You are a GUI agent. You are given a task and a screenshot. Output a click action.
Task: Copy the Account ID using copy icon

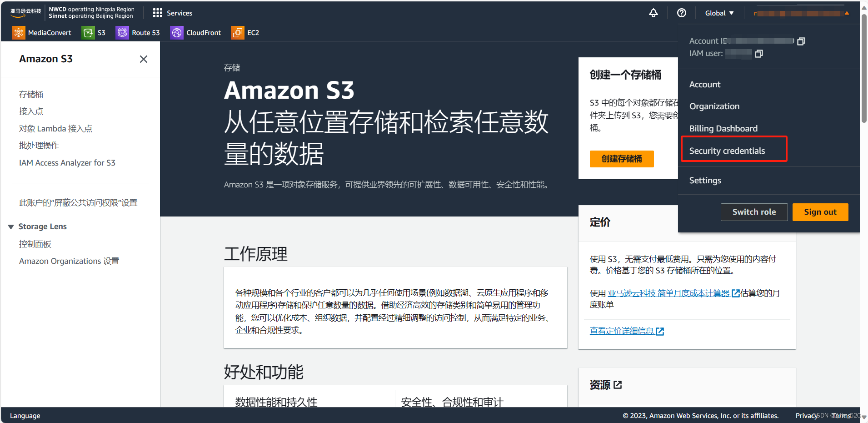801,41
